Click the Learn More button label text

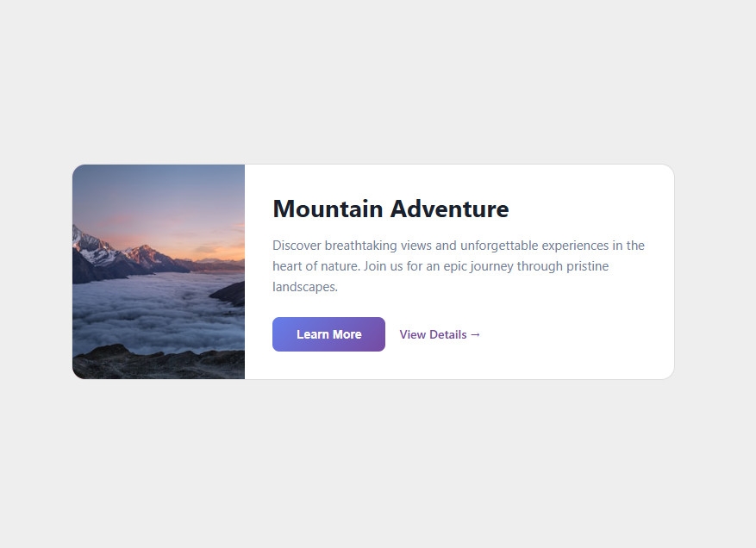pos(328,334)
